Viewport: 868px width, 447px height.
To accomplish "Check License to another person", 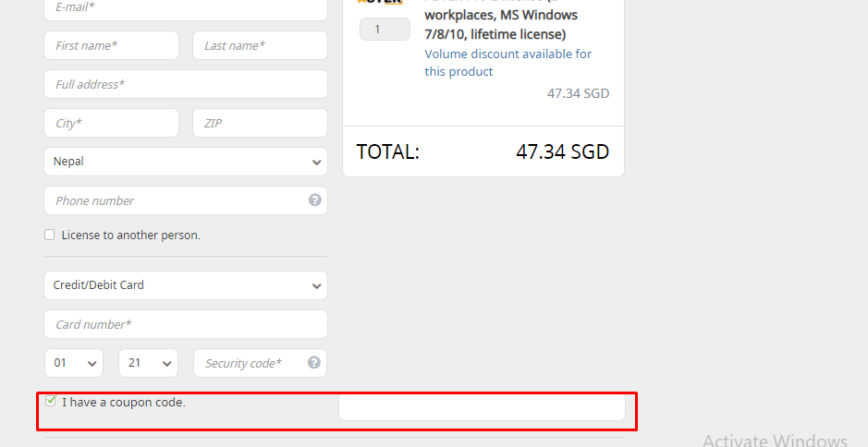I will pyautogui.click(x=50, y=235).
